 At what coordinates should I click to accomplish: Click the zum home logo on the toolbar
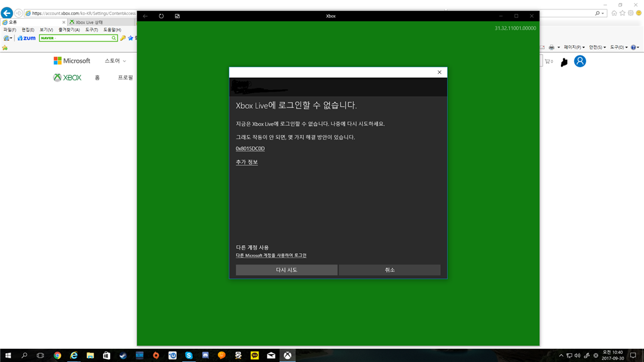coord(26,38)
